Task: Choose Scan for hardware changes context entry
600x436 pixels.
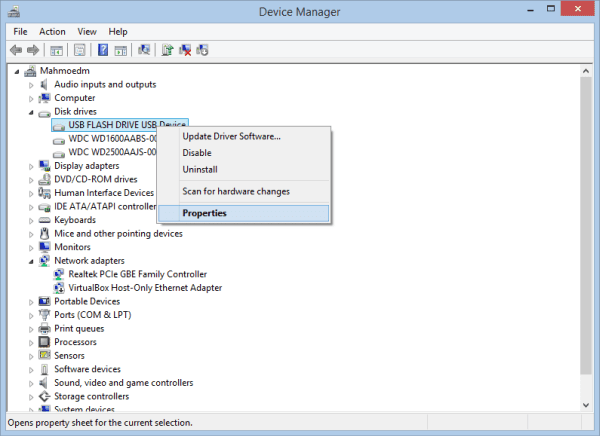Action: [x=243, y=191]
